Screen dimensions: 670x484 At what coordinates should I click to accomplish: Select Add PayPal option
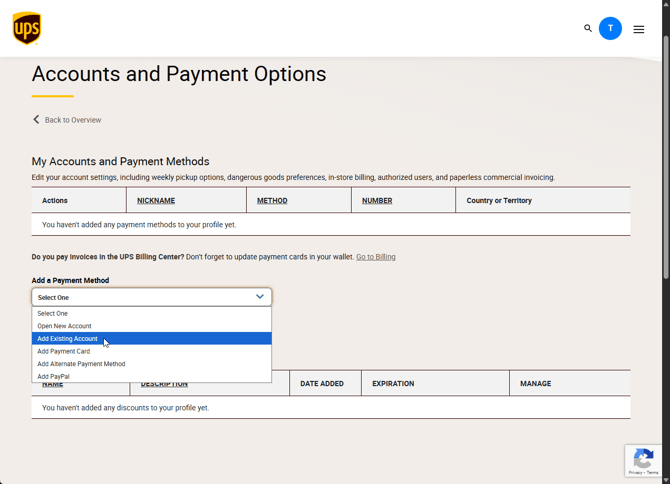tap(152, 376)
